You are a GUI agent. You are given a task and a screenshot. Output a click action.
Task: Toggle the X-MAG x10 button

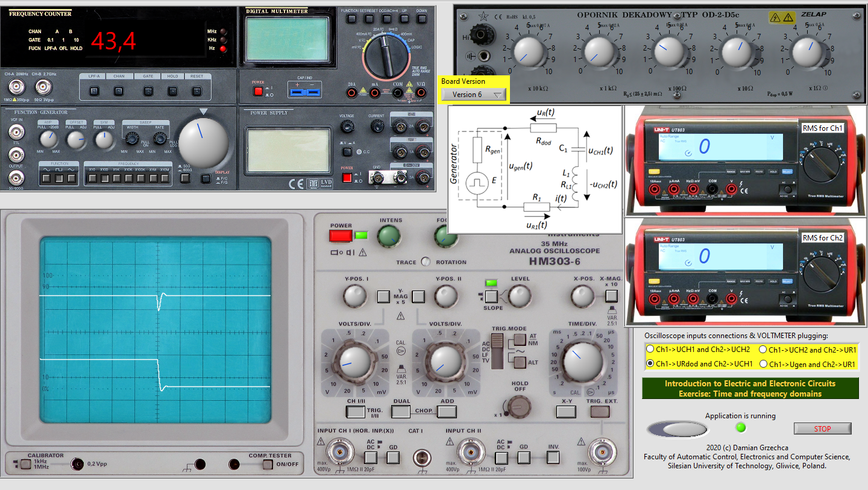[x=611, y=296]
